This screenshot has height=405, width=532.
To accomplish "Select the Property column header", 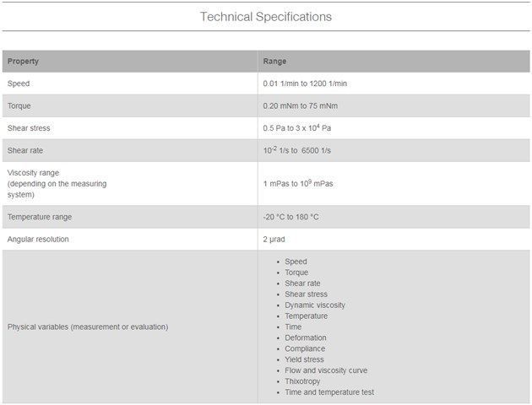I will tap(23, 62).
